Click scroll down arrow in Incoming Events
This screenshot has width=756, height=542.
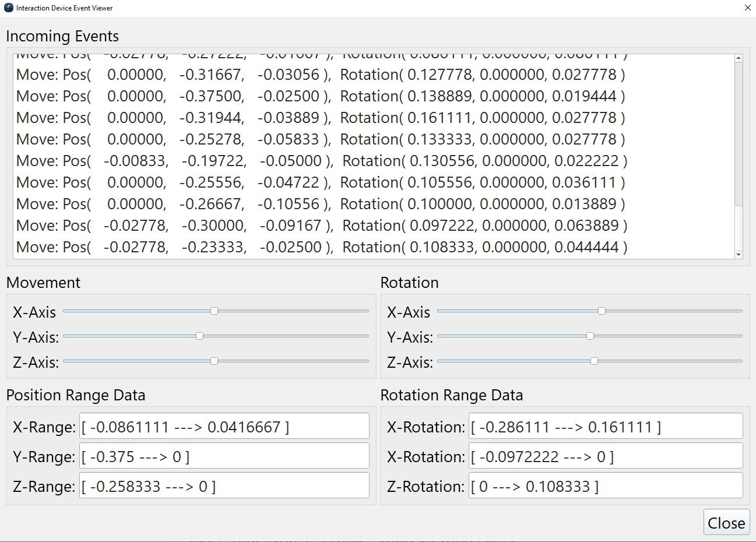[739, 255]
